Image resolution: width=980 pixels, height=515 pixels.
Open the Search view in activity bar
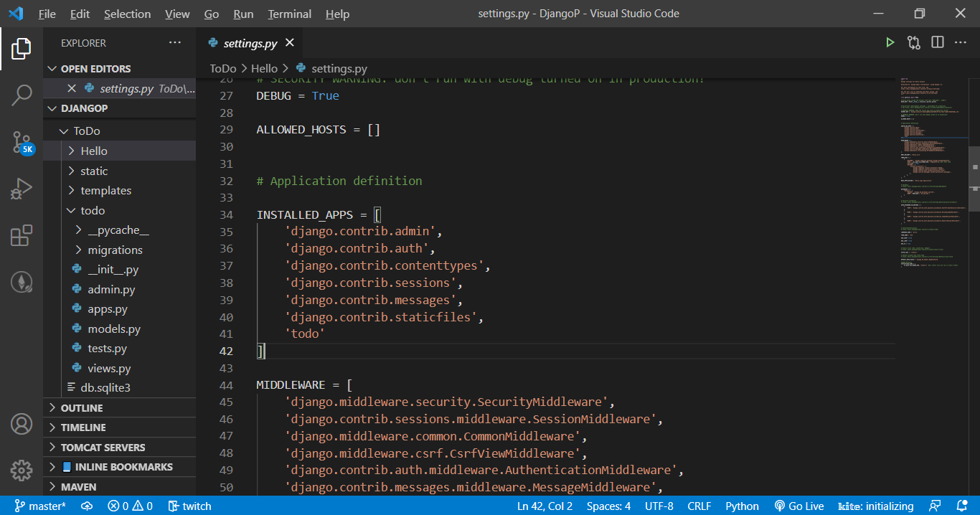coord(22,95)
